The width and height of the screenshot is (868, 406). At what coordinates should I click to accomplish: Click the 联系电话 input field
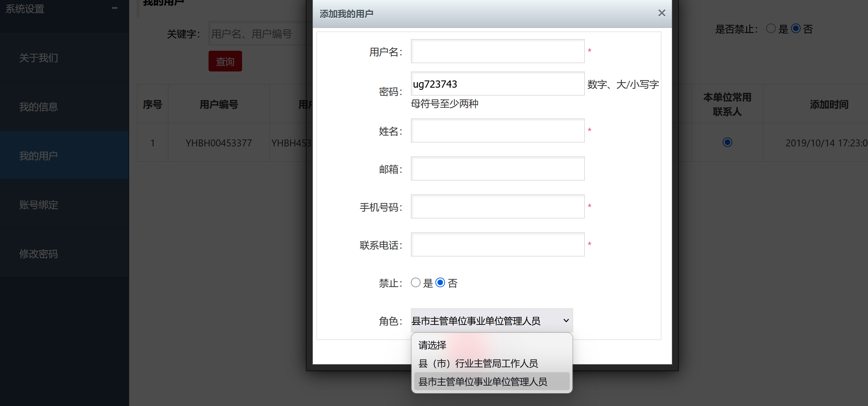point(498,244)
